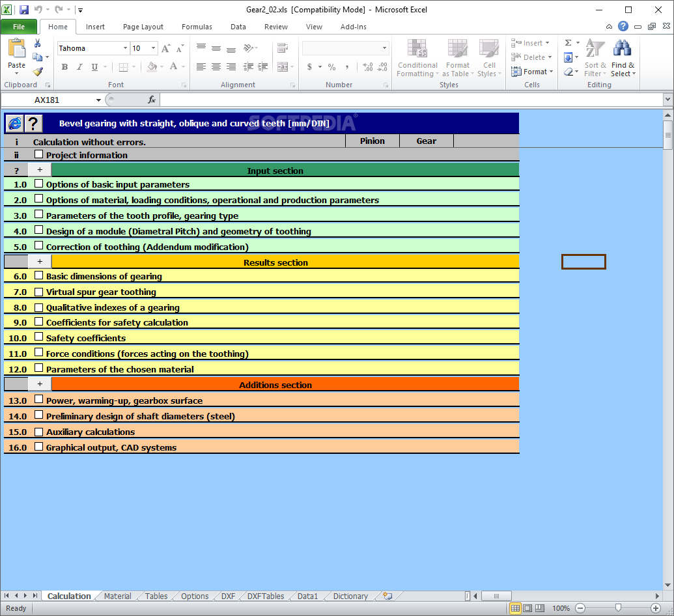674x616 pixels.
Task: Click the Insert Function fx icon
Action: 152,100
